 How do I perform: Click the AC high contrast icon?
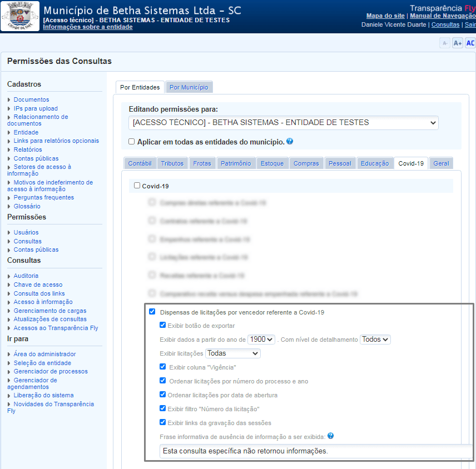470,43
